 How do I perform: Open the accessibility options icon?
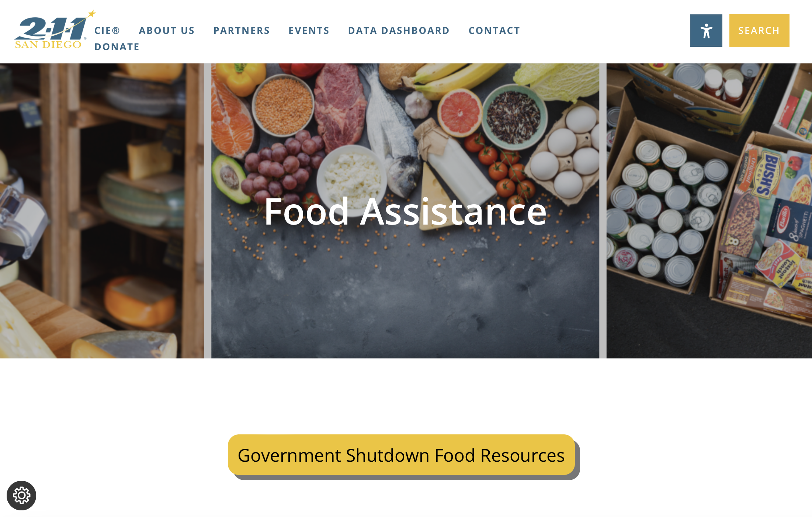pyautogui.click(x=706, y=31)
